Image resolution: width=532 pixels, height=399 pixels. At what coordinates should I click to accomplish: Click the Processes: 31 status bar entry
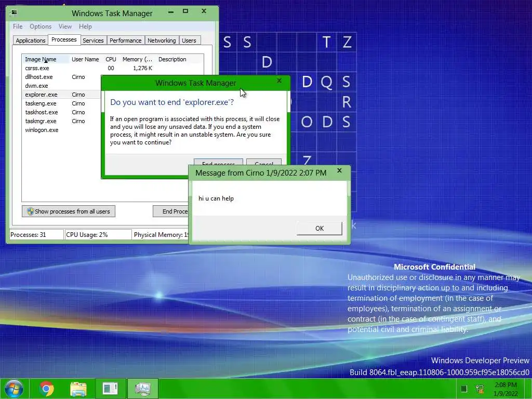36,235
